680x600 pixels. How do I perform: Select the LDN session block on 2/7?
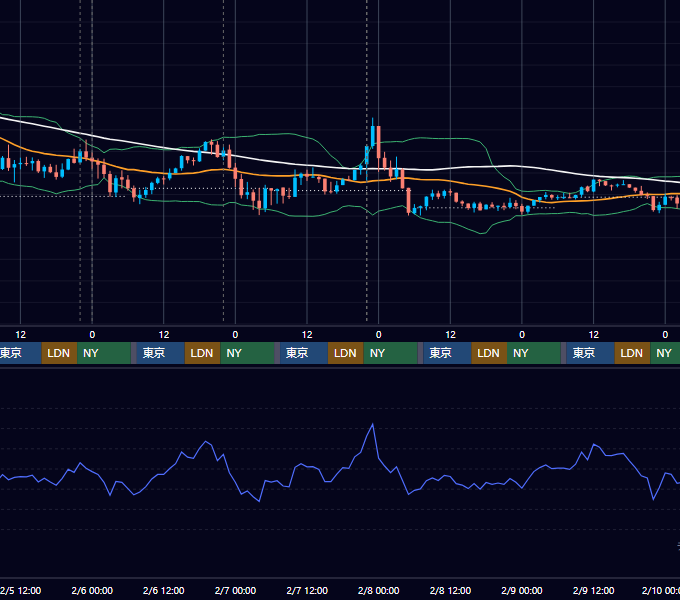346,353
